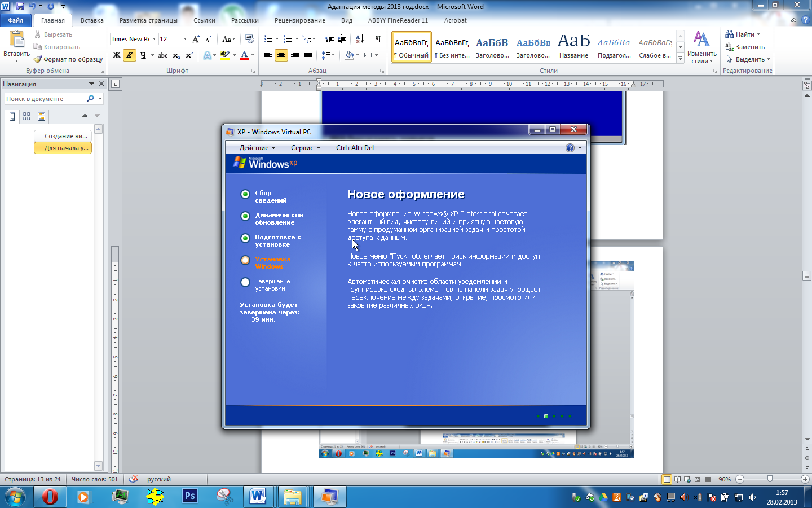
Task: Click the Grow Font icon
Action: (x=196, y=39)
